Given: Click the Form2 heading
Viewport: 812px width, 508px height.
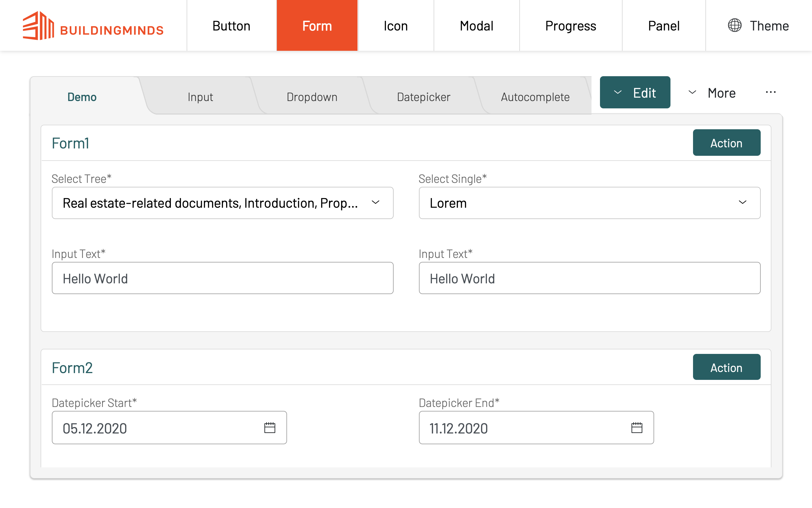Looking at the screenshot, I should point(72,368).
